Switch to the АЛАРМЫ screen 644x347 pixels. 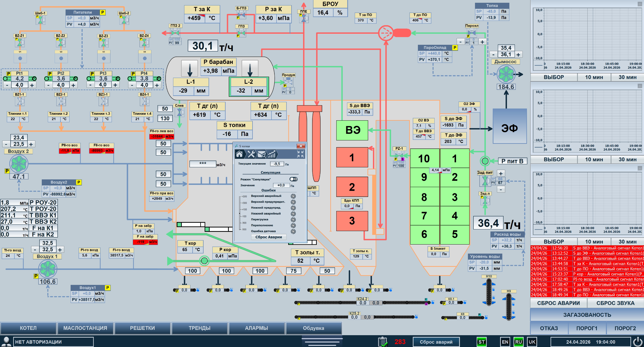click(x=256, y=328)
